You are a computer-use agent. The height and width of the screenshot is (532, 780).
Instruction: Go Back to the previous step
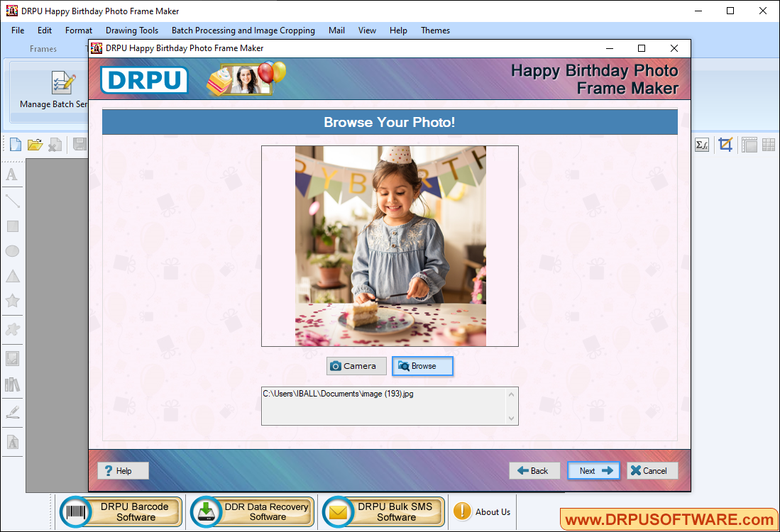point(534,470)
